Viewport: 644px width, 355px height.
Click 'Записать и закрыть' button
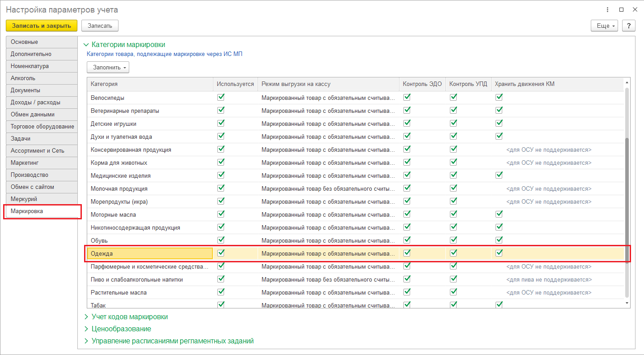coord(42,26)
